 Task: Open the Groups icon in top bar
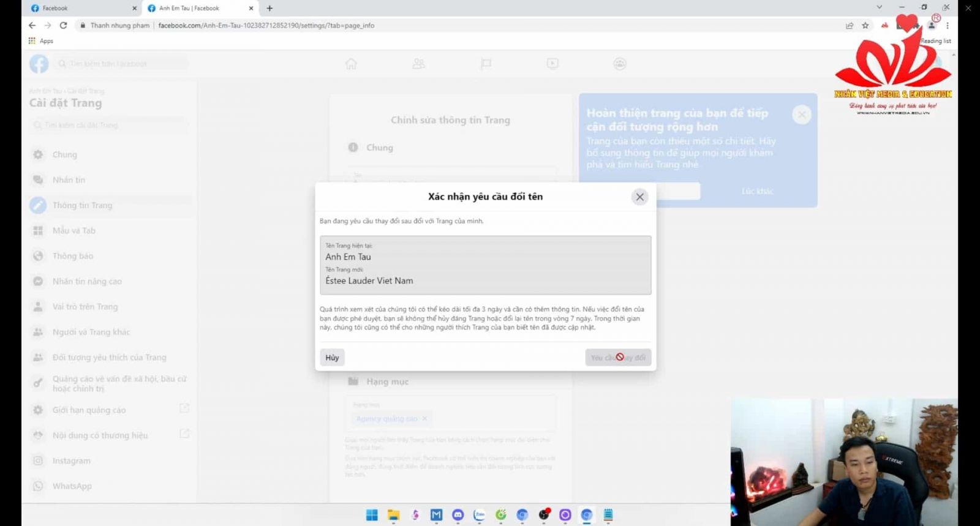[620, 64]
